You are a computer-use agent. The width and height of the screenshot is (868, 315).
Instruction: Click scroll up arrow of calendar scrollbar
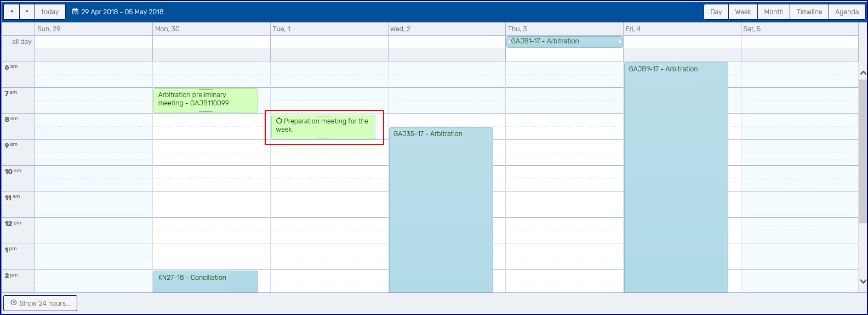863,73
